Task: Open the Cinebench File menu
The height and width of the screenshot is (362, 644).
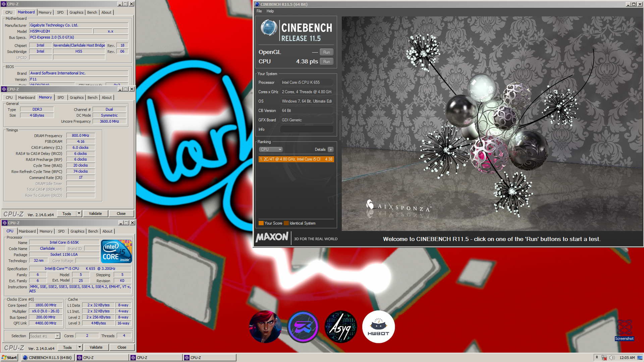Action: (259, 11)
